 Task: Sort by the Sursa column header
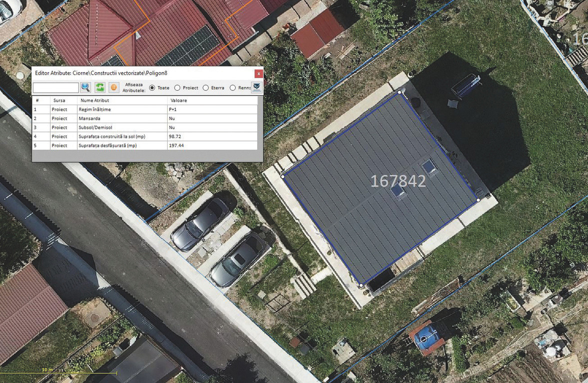pos(59,101)
